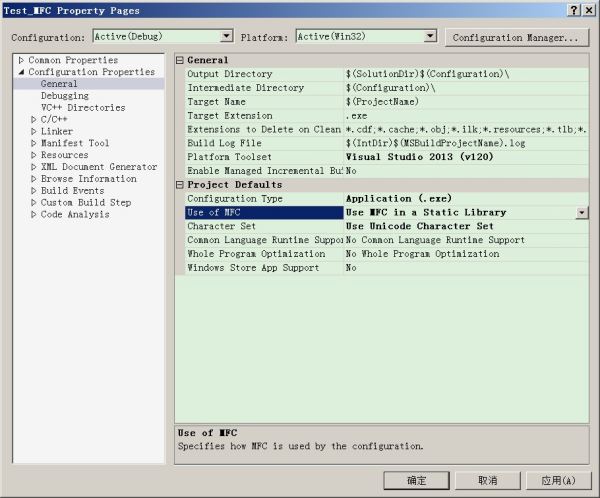Collapse the Project Defaults section

(x=181, y=185)
